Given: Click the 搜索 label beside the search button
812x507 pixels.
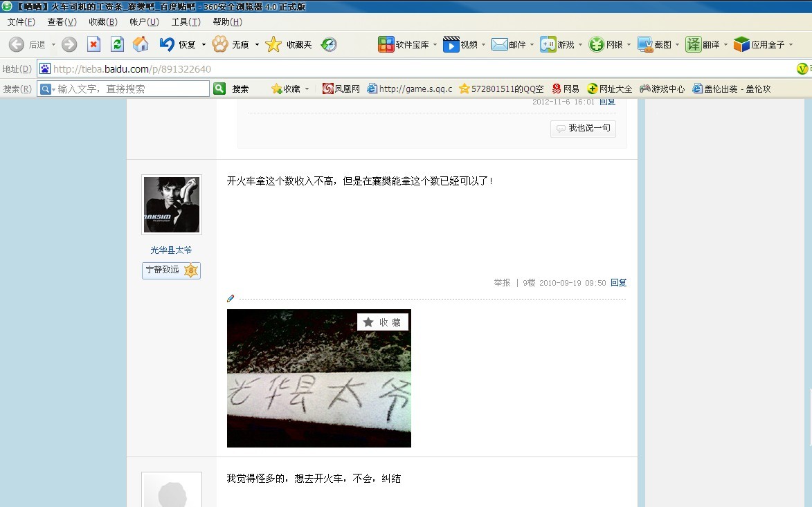Looking at the screenshot, I should coord(240,89).
